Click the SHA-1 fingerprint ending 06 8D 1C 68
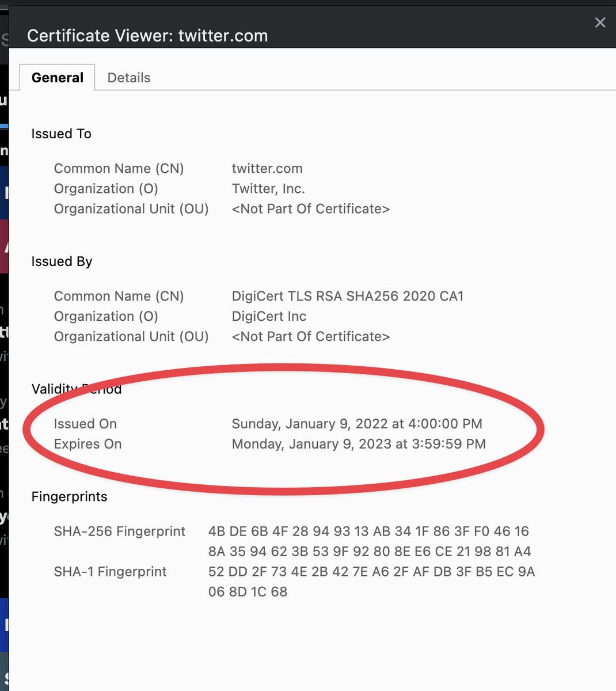Image resolution: width=616 pixels, height=691 pixels. (x=248, y=591)
